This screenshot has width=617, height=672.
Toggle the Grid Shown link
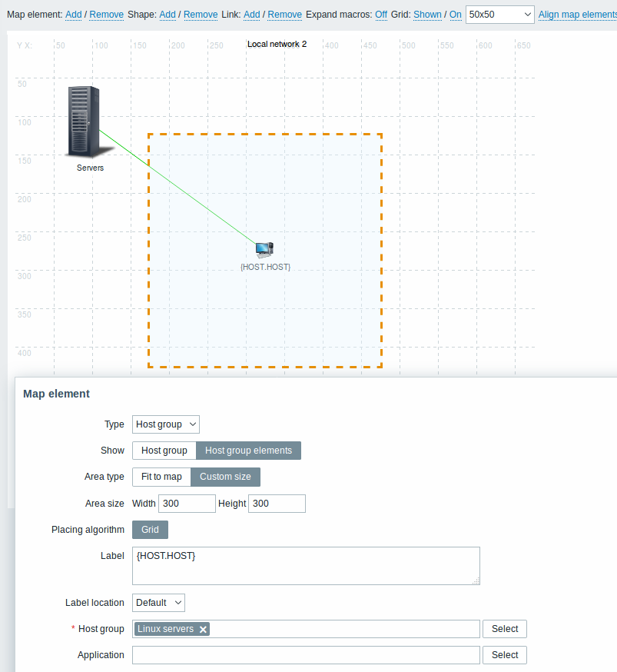(x=427, y=15)
